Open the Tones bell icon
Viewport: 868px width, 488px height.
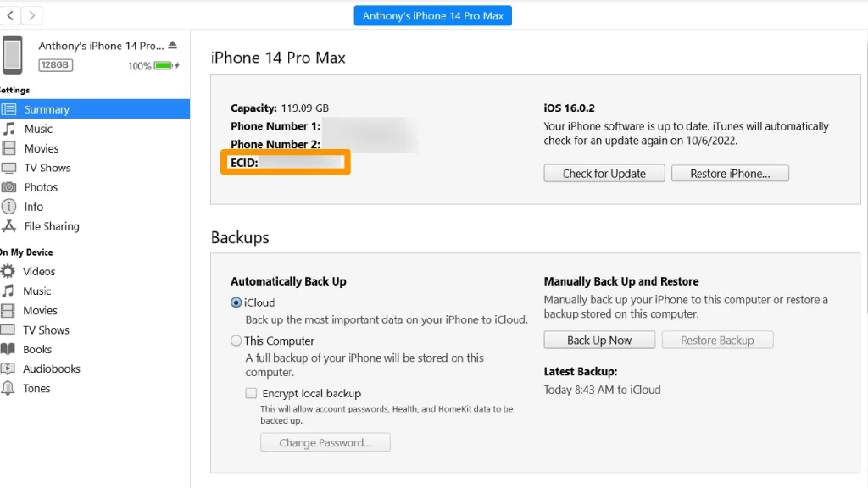click(x=8, y=388)
